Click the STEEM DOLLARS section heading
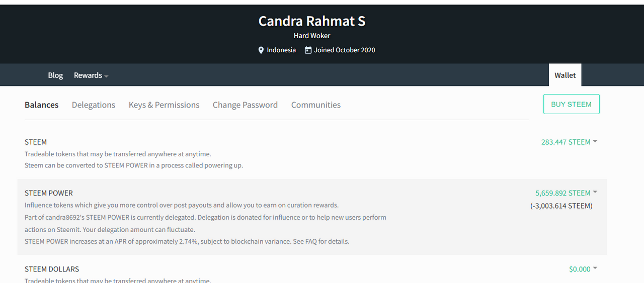Screen dimensions: 644x283 click(52, 269)
